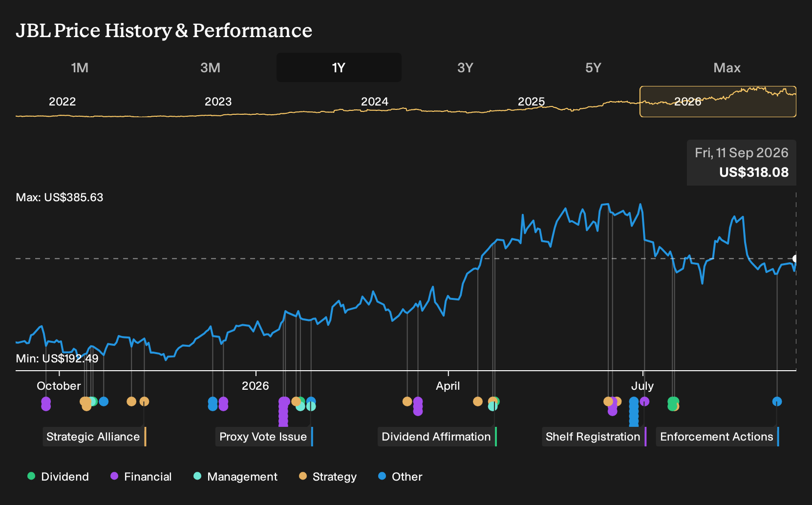Select the 1Y time range tab

click(339, 67)
